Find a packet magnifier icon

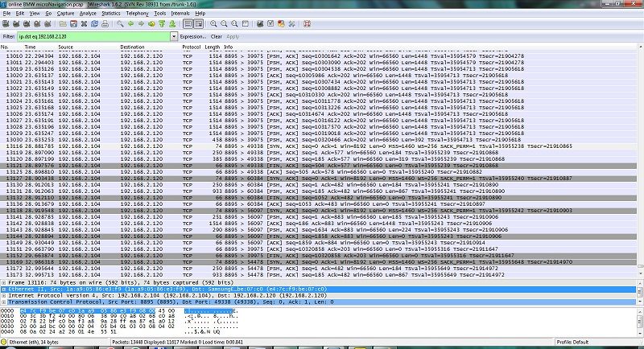(120, 24)
